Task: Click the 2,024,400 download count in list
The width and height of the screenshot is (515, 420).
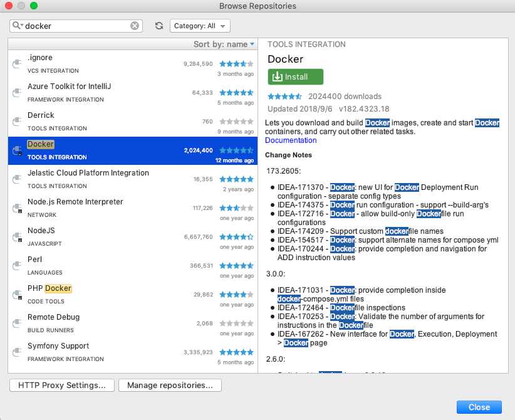Action: coord(199,150)
